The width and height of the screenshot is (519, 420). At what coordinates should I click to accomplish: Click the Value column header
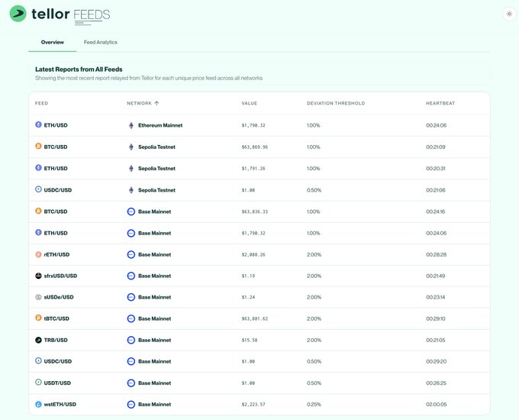(250, 103)
